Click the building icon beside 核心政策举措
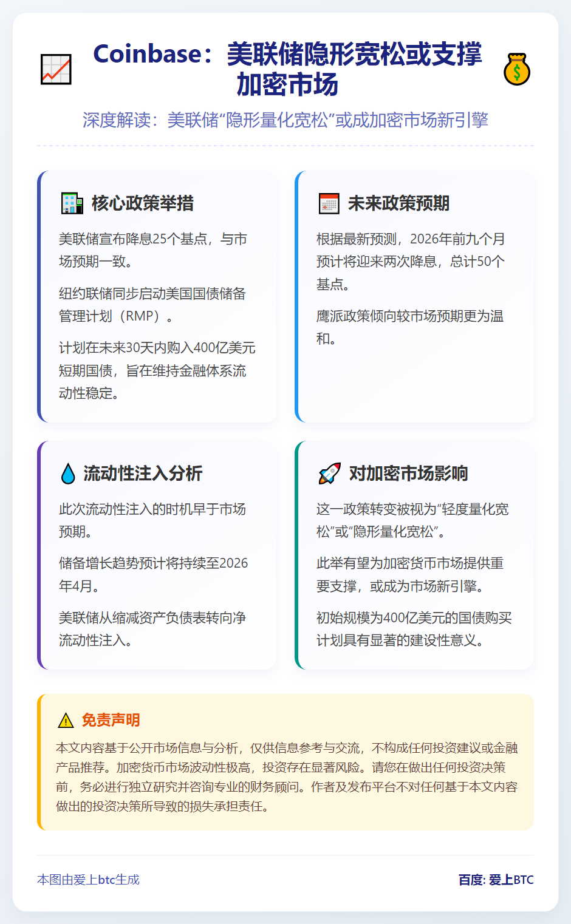Screen dimensions: 571x924 point(72,203)
